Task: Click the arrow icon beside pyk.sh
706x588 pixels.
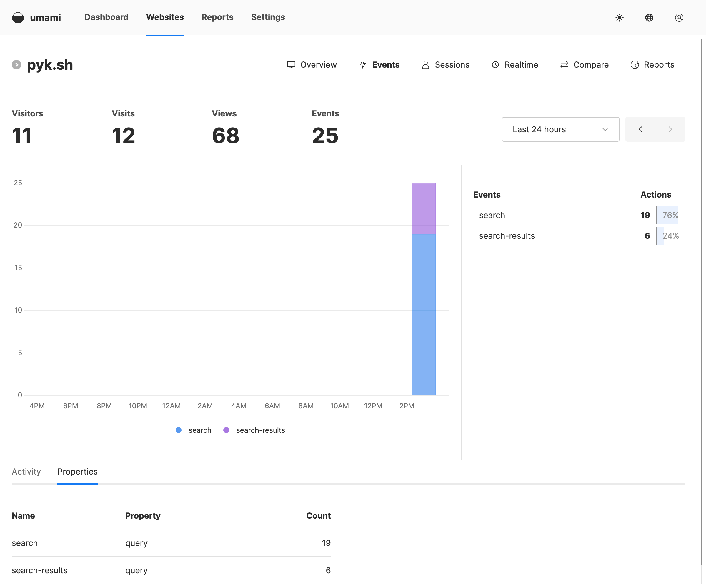Action: [x=16, y=64]
